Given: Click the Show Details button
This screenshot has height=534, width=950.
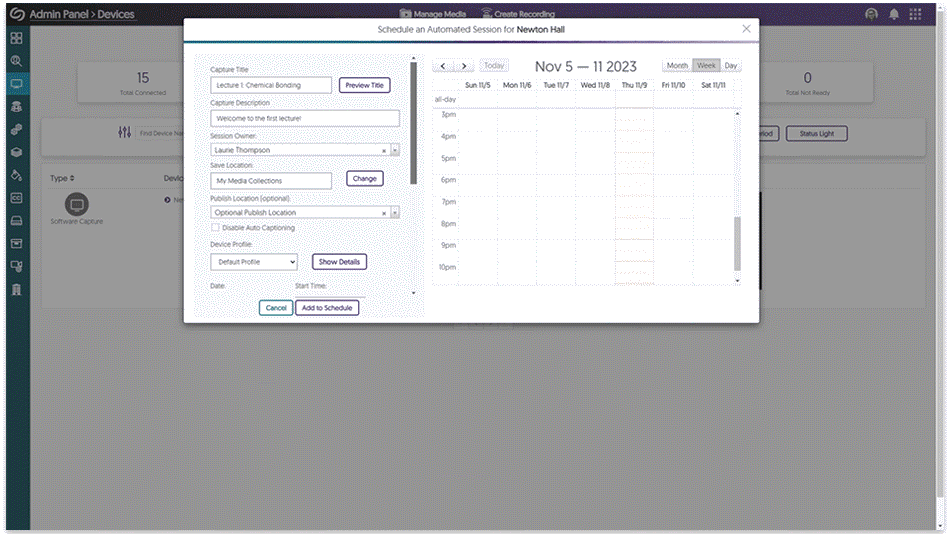Looking at the screenshot, I should point(339,262).
